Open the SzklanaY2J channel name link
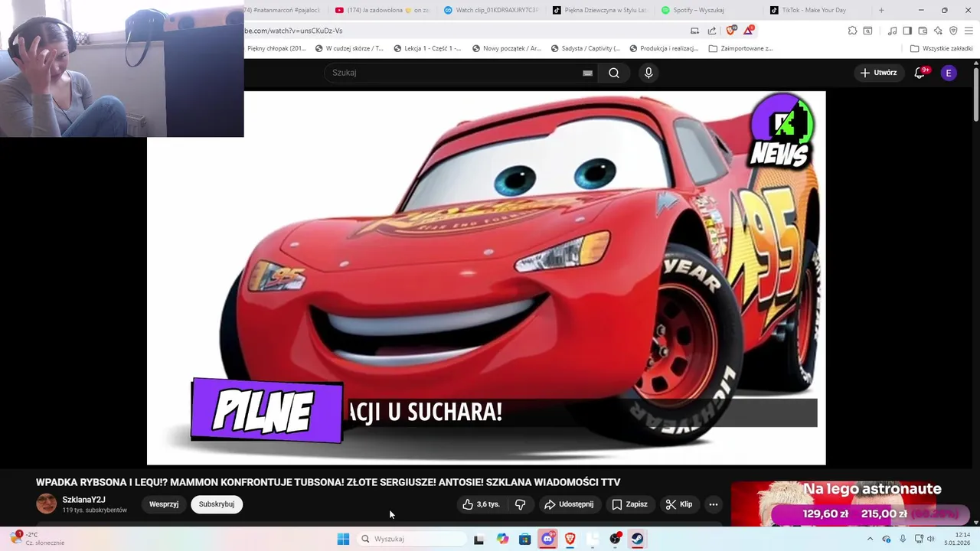The image size is (980, 551). (x=83, y=500)
